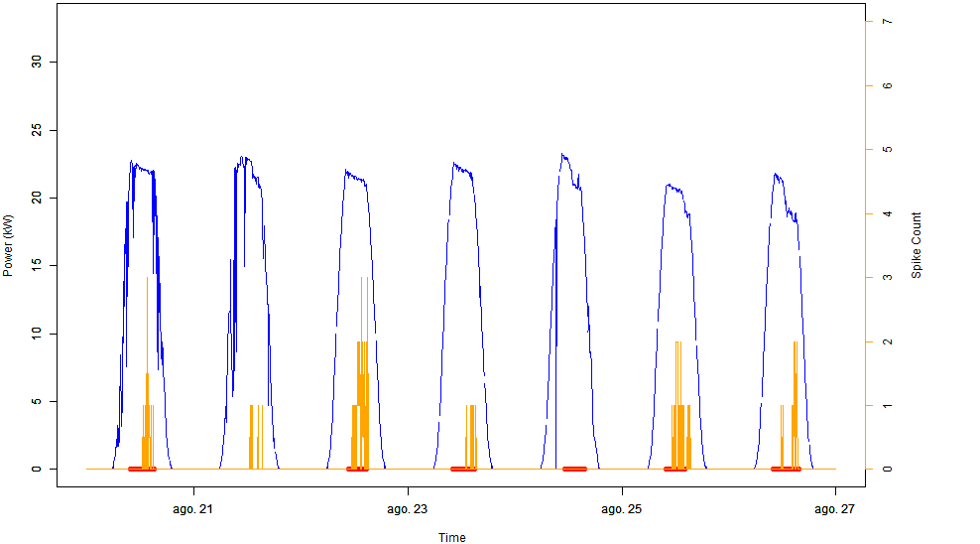Click the 'Spike Count' axis title
Image resolution: width=980 pixels, height=544 pixels.
917,245
